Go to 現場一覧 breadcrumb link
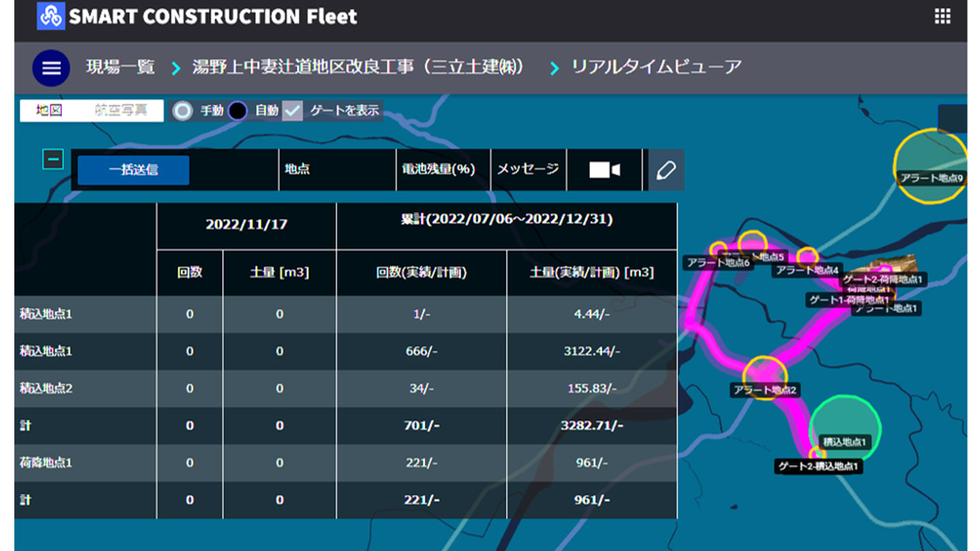Screen dimensions: 980x551 (x=120, y=67)
